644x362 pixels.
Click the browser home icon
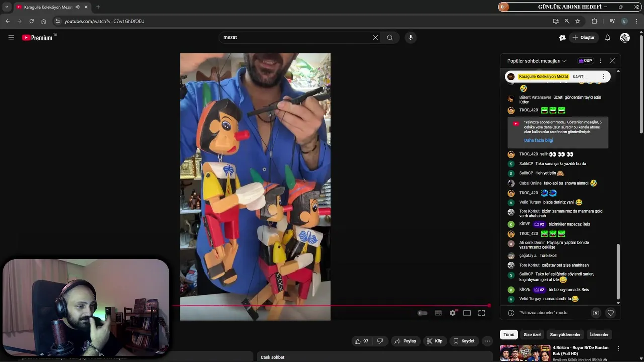point(43,21)
